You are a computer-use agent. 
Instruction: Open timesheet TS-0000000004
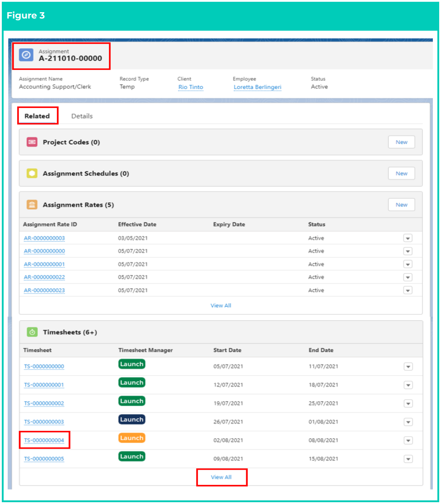(x=44, y=440)
